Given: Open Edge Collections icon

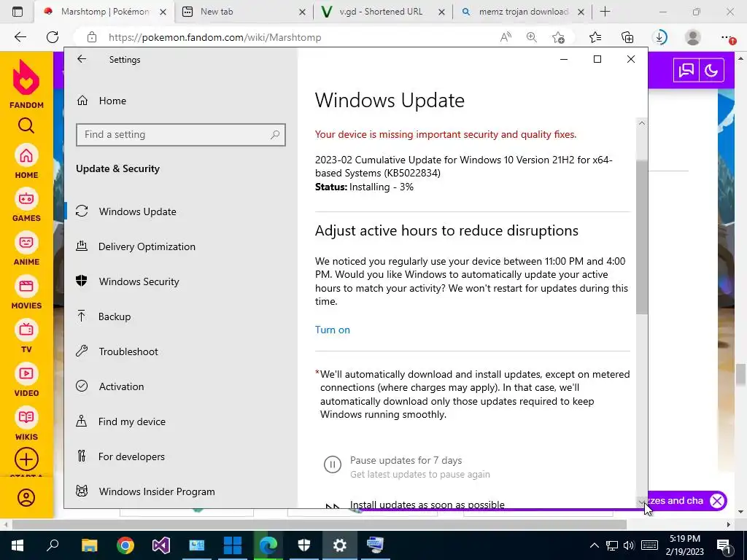Looking at the screenshot, I should [627, 37].
